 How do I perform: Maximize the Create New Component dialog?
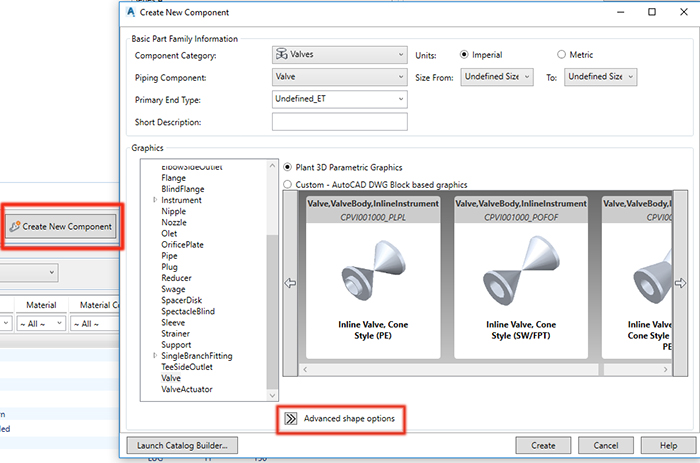652,12
